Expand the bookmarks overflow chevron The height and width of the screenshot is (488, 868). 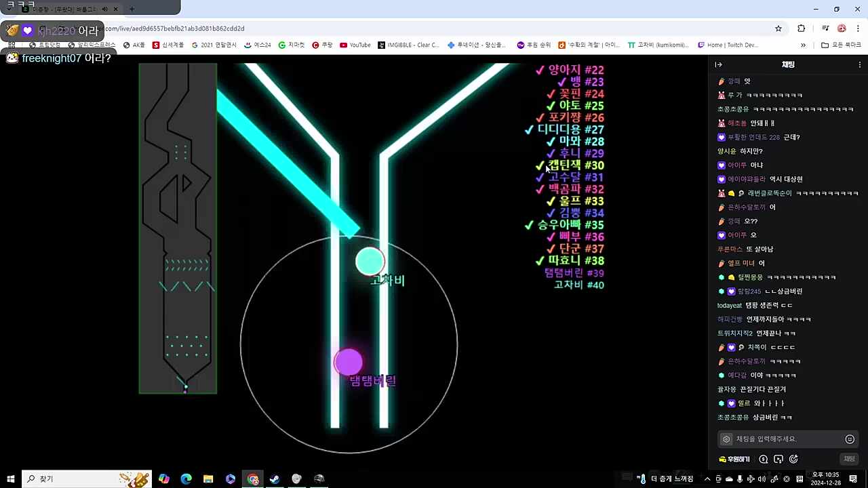click(803, 45)
